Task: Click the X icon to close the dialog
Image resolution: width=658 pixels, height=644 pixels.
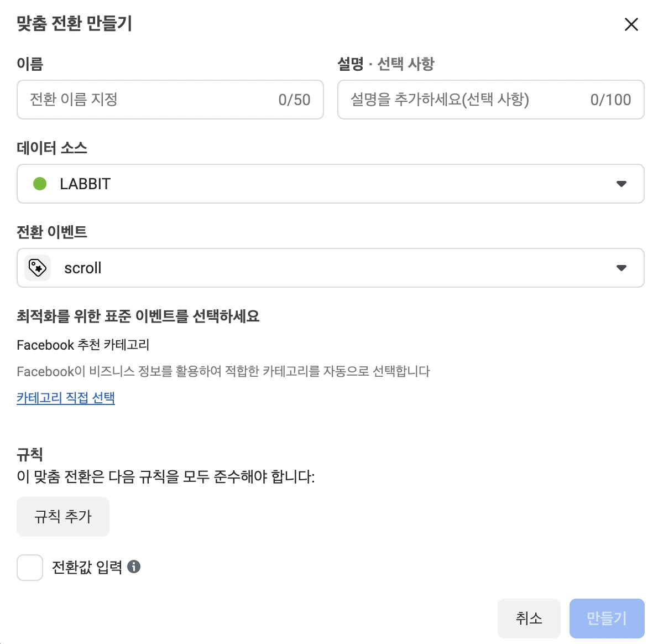Action: (631, 24)
